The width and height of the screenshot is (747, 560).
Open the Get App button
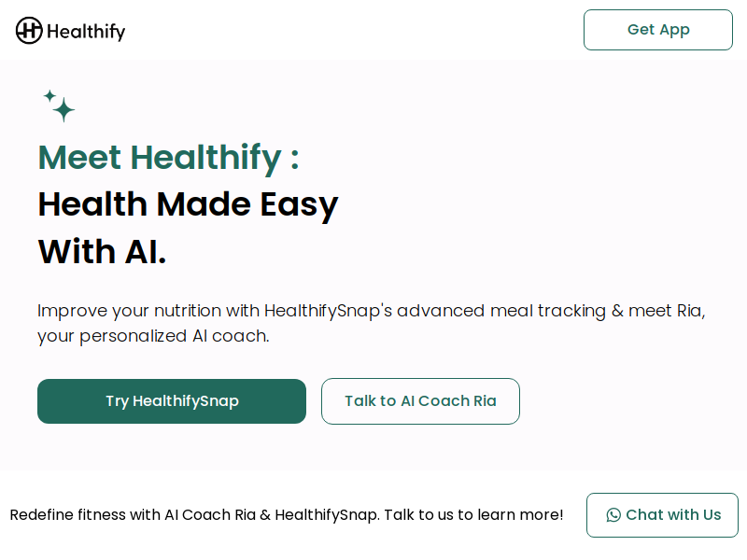(658, 30)
